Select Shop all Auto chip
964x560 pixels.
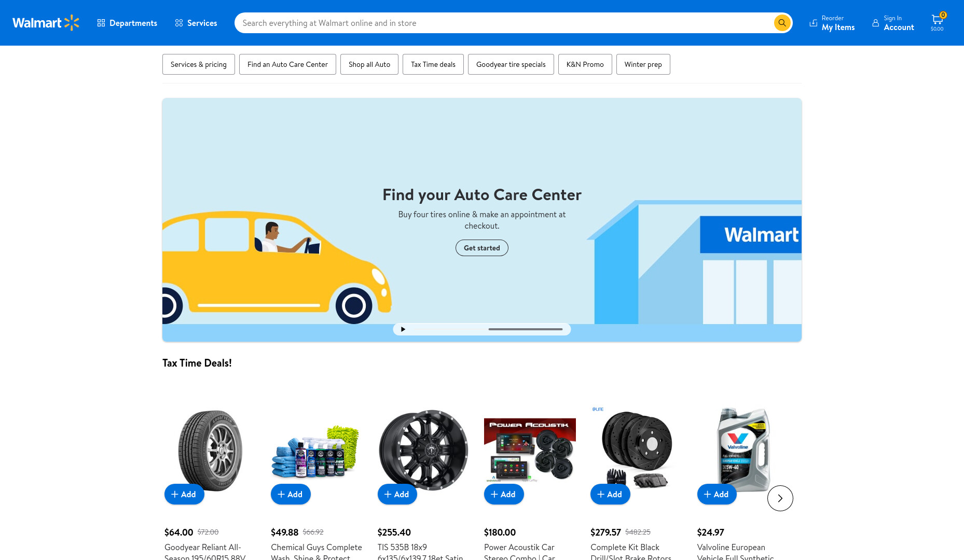coord(369,64)
